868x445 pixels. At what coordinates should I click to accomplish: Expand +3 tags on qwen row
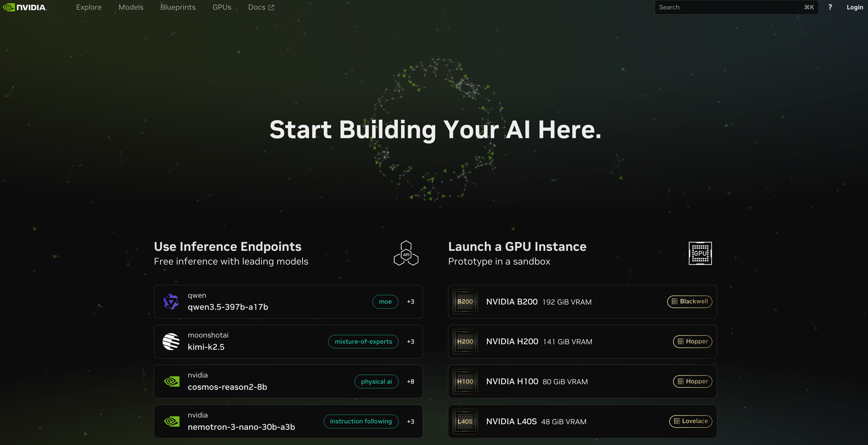pos(411,302)
